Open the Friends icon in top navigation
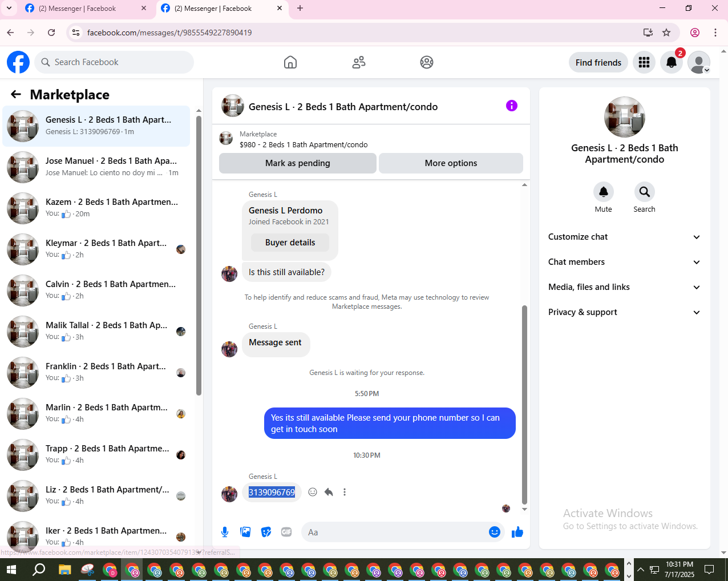 click(359, 62)
